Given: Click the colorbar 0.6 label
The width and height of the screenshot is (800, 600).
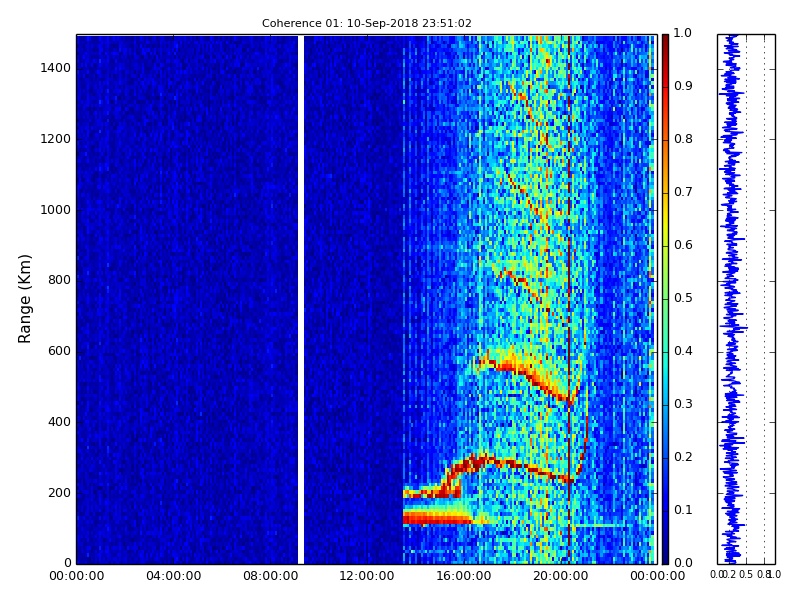Looking at the screenshot, I should coord(683,245).
